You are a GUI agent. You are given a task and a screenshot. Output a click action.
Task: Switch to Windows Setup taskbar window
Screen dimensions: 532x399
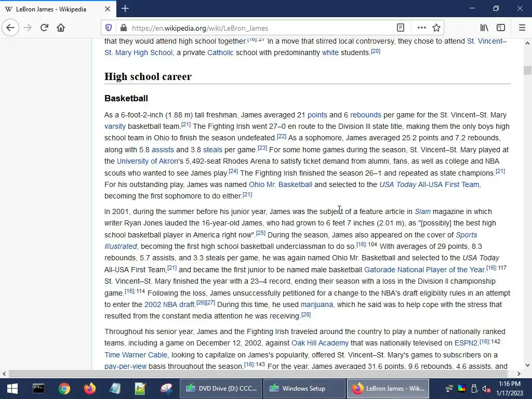click(x=304, y=389)
